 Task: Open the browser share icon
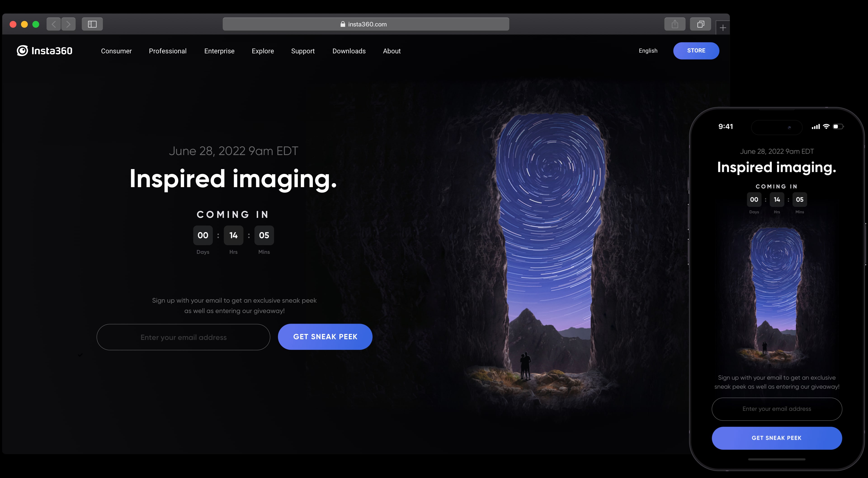point(675,24)
